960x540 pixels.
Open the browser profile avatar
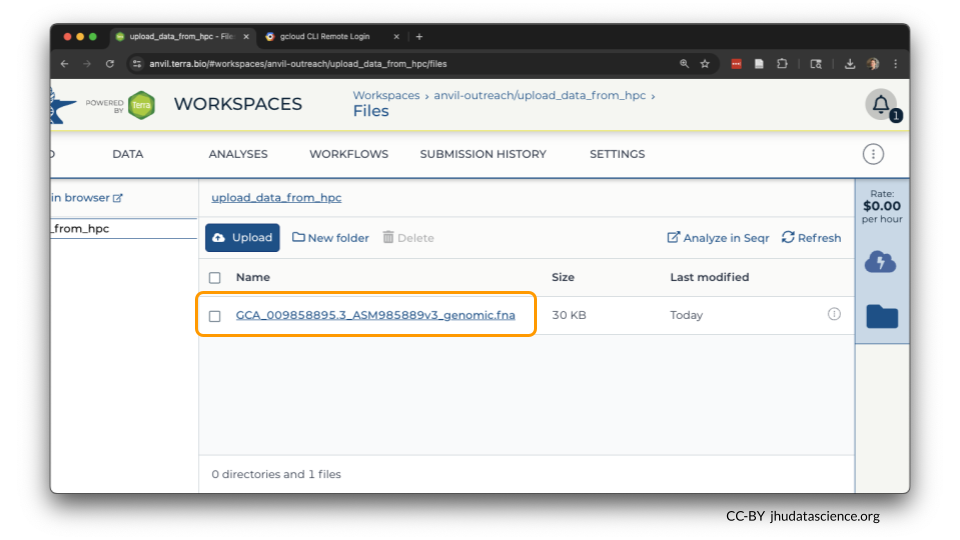(873, 64)
